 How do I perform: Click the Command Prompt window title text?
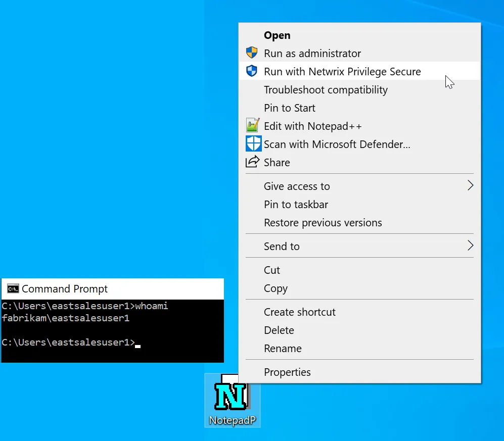[65, 289]
